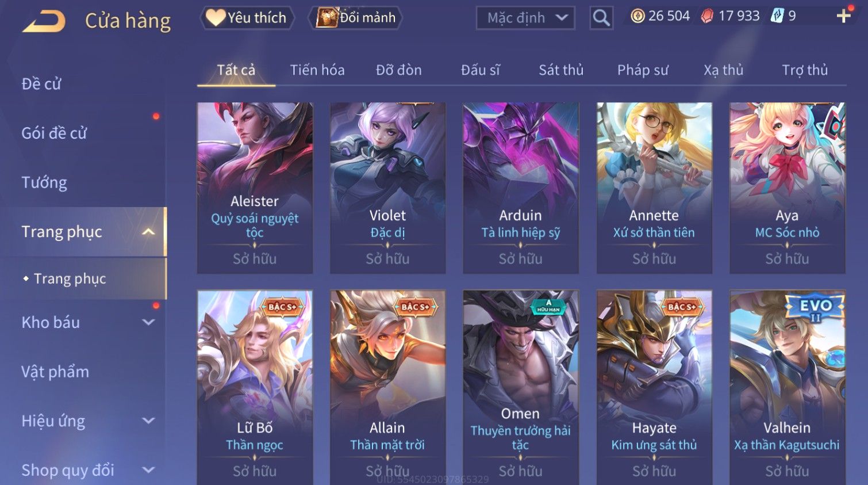Open Gói đề cử in sidebar

coord(54,133)
